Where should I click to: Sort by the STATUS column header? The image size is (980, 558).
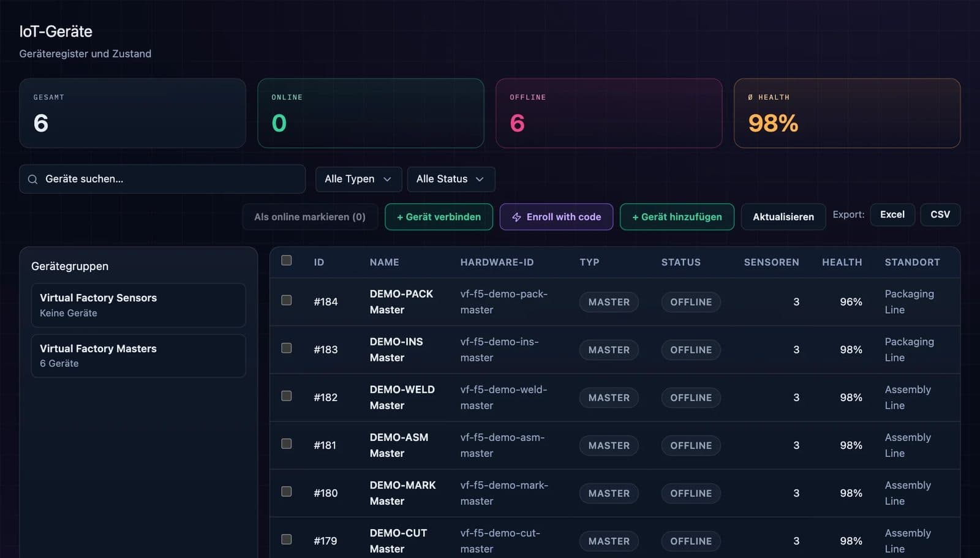pyautogui.click(x=680, y=262)
